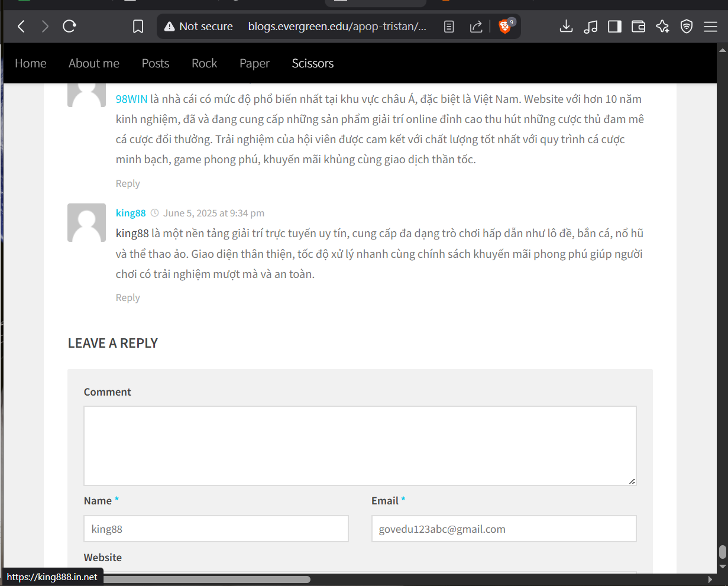The width and height of the screenshot is (728, 586).
Task: Open the Posts menu item
Action: 156,63
